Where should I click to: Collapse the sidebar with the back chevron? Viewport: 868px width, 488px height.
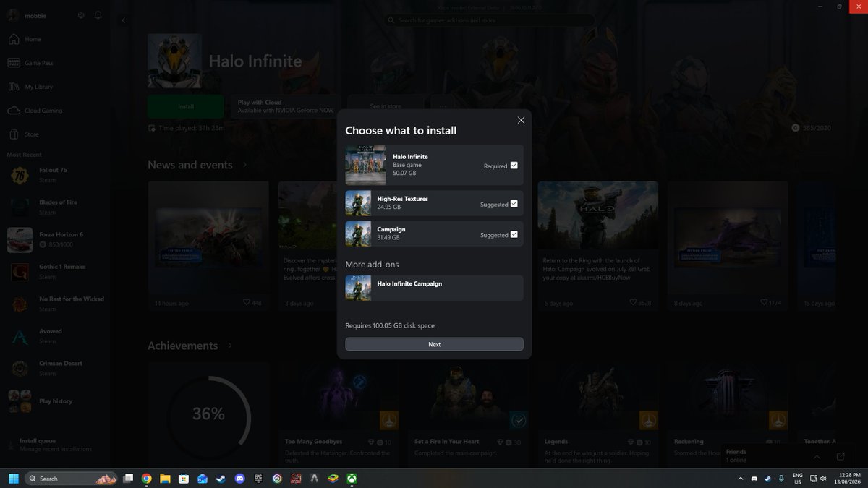point(123,20)
